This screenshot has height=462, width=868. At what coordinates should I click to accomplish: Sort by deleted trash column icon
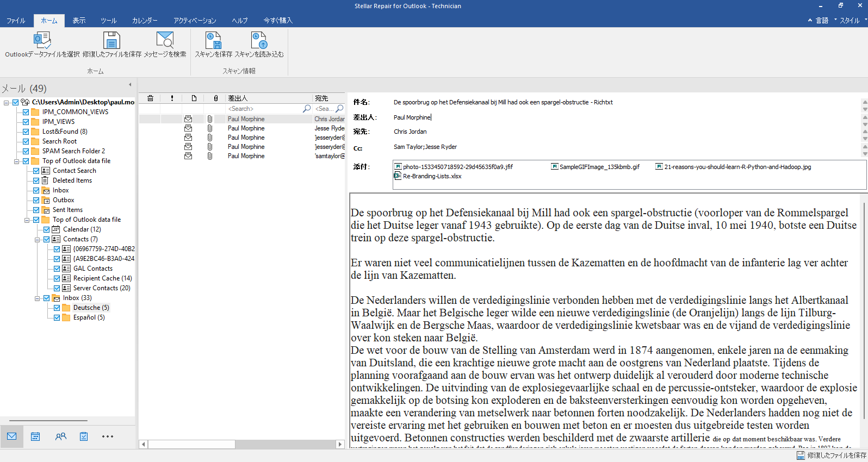coord(150,98)
